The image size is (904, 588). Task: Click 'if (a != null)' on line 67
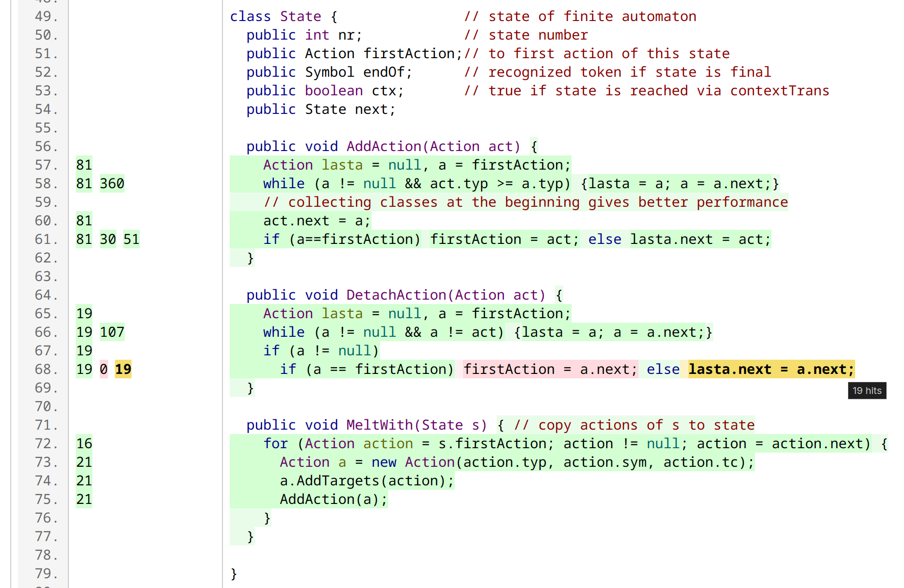(321, 351)
